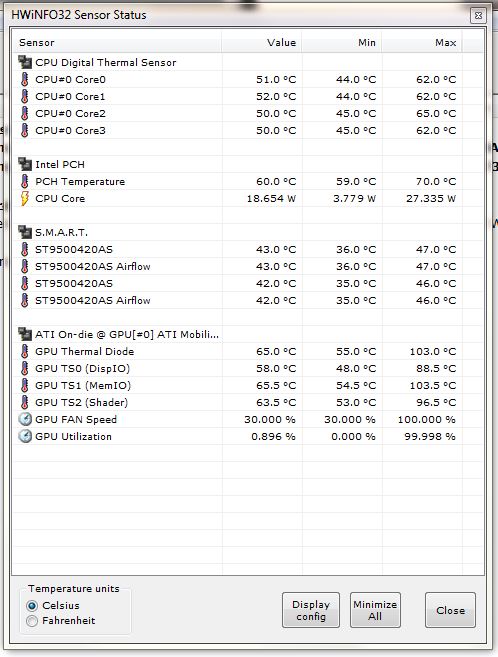Select the CPU#0 Core2 row label
This screenshot has height=657, width=498.
click(70, 114)
